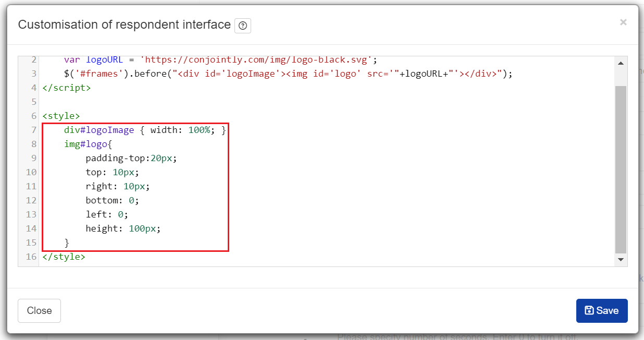Click the 'left: 0;' line
Viewport: 644px width, 340px height.
[x=107, y=214]
